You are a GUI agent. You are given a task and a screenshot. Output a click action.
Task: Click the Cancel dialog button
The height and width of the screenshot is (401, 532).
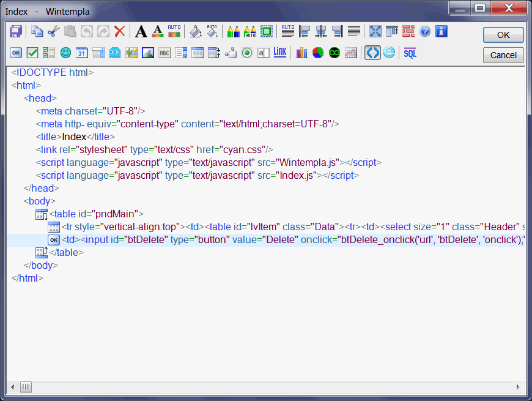(x=503, y=55)
